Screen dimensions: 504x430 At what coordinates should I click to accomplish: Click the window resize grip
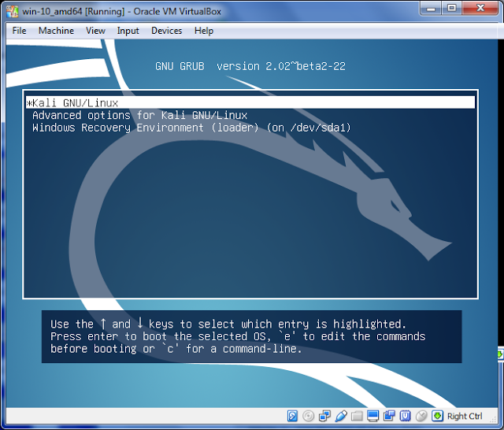(493, 418)
